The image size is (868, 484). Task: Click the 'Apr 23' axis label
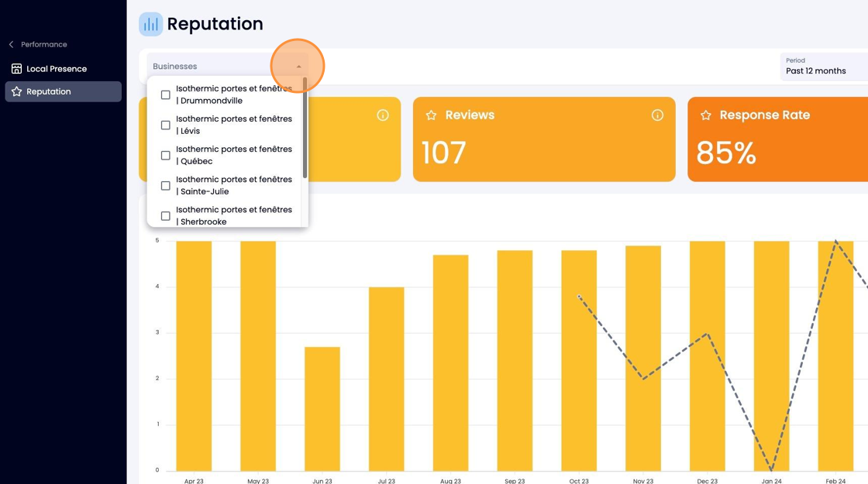pyautogui.click(x=194, y=481)
